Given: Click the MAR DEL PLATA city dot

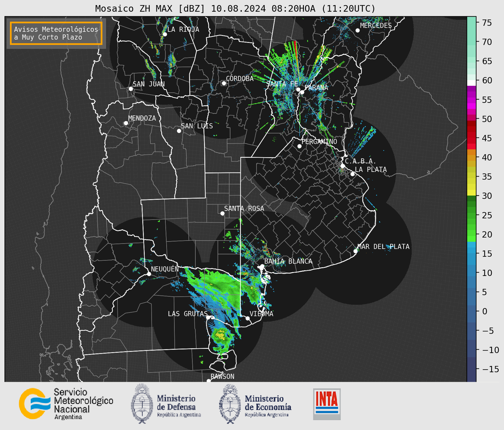Looking at the screenshot, I should 356,251.
